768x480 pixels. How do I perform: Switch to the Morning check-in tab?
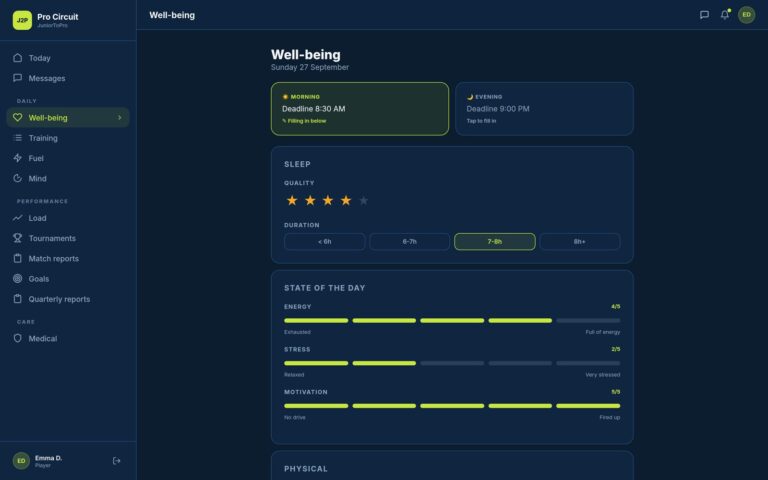pos(360,109)
